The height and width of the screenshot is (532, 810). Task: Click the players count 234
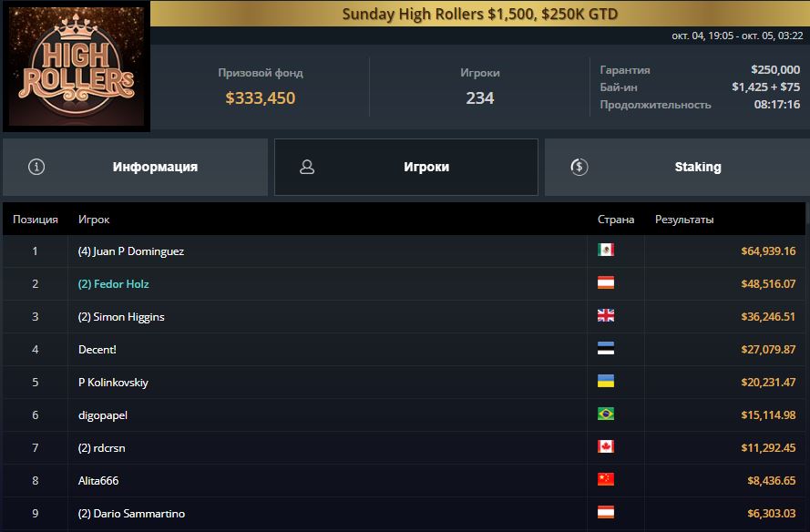(480, 98)
